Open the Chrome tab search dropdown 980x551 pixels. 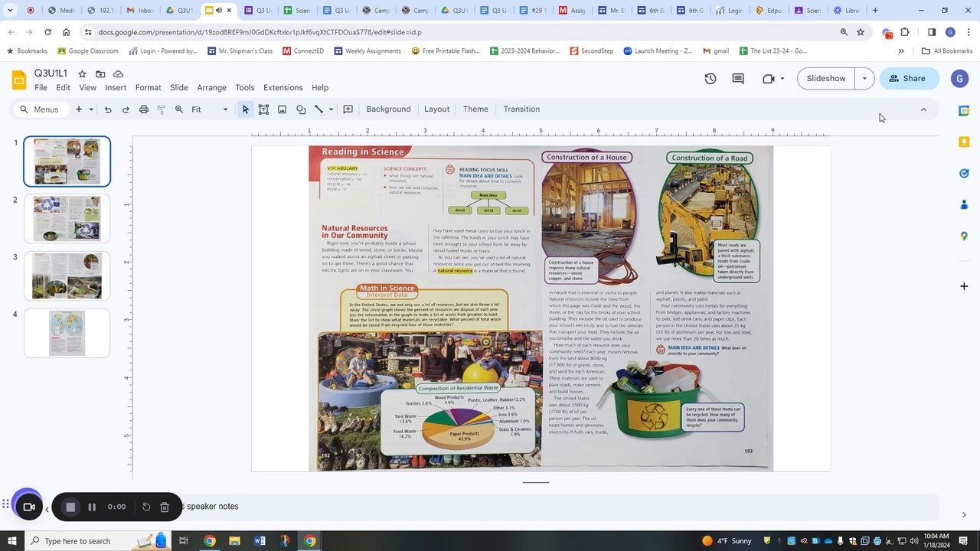(10, 11)
